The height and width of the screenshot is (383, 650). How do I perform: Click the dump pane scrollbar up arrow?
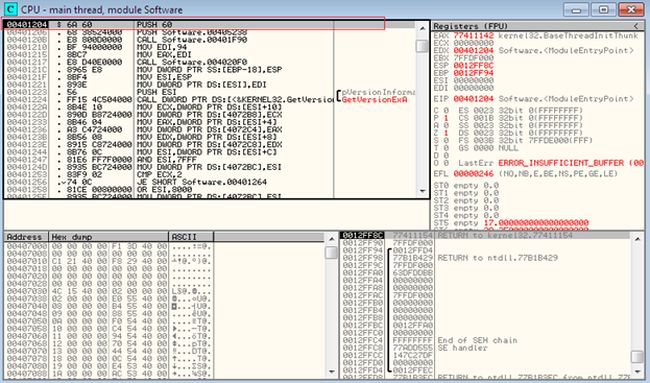(x=331, y=239)
